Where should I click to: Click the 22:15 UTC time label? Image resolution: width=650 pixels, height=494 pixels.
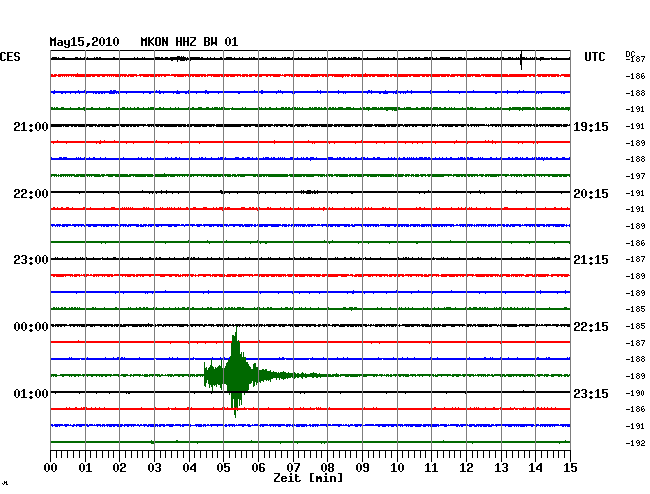pos(591,327)
